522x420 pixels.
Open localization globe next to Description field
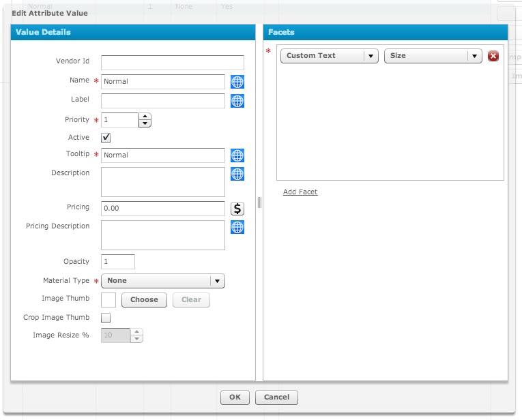237,174
